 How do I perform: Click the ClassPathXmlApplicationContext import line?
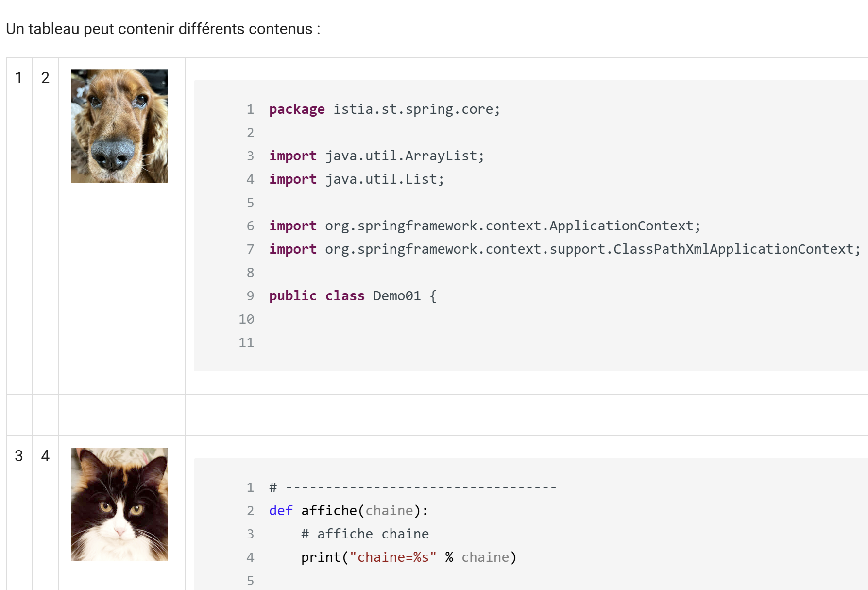pos(564,249)
